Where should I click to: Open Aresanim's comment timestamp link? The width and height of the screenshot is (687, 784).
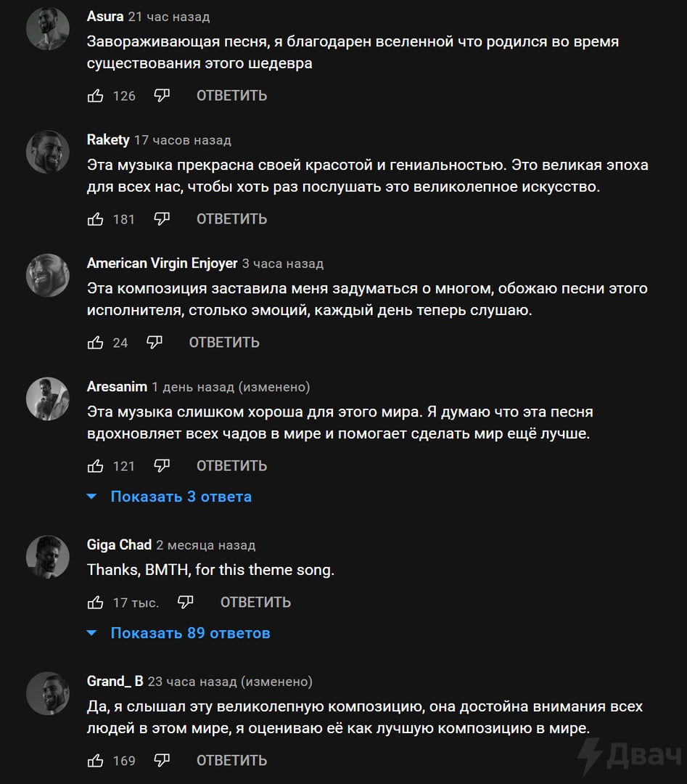pyautogui.click(x=193, y=387)
